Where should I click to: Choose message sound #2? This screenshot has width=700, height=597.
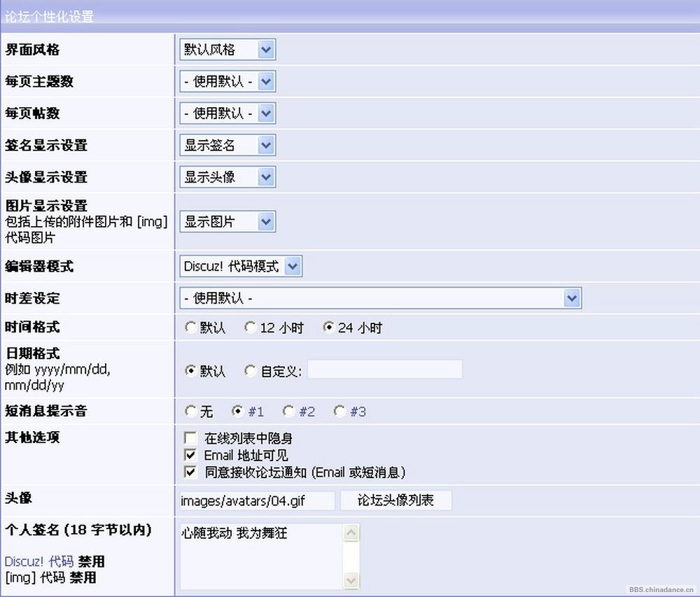[x=289, y=412]
